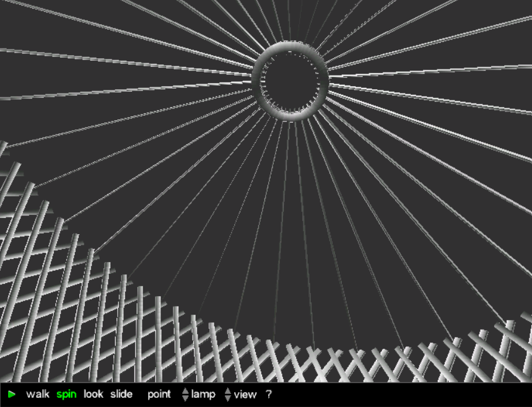Click the lamp up/down arrows
This screenshot has width=532, height=407.
pos(185,395)
